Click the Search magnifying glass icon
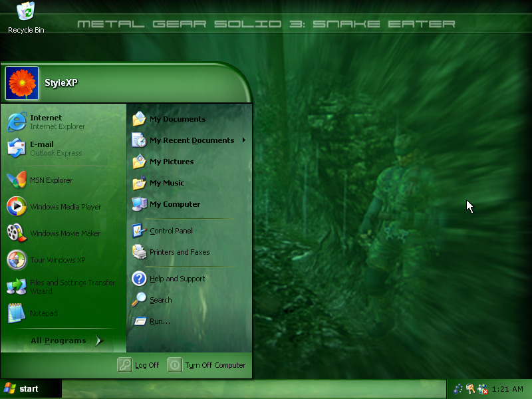 click(139, 300)
